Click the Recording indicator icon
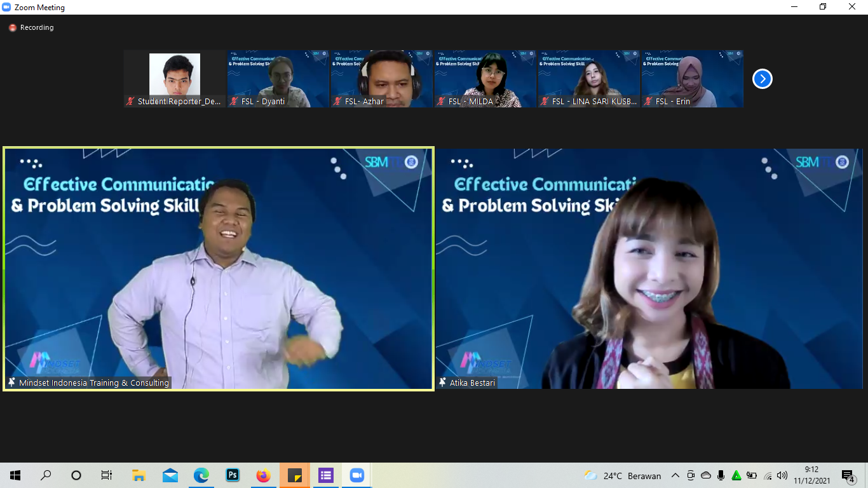868x488 pixels. (x=12, y=28)
